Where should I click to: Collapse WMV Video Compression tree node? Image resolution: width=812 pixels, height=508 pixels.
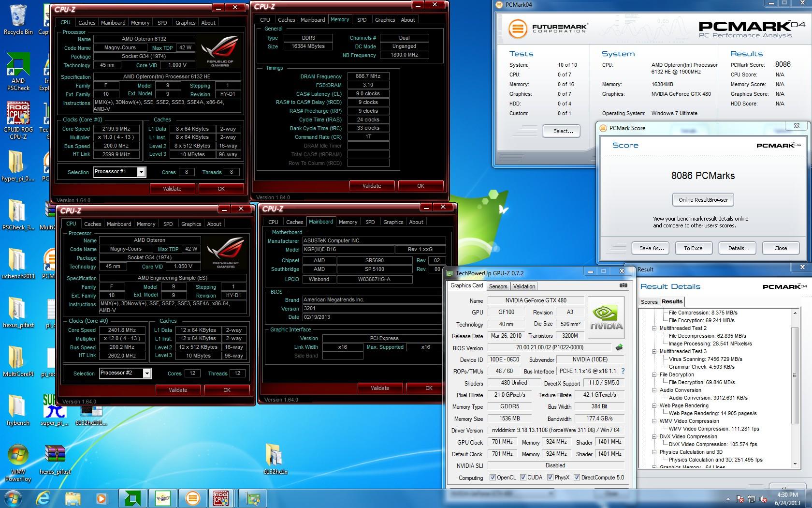point(654,421)
